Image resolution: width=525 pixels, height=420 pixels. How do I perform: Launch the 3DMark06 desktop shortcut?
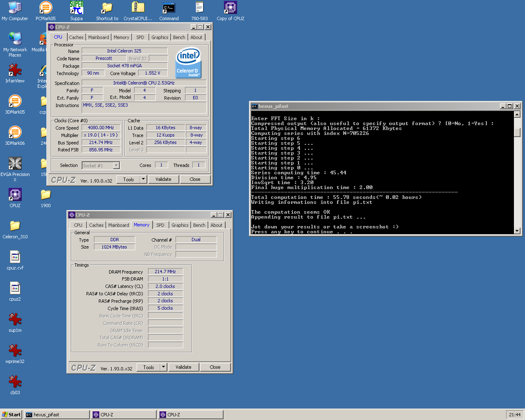pyautogui.click(x=15, y=135)
